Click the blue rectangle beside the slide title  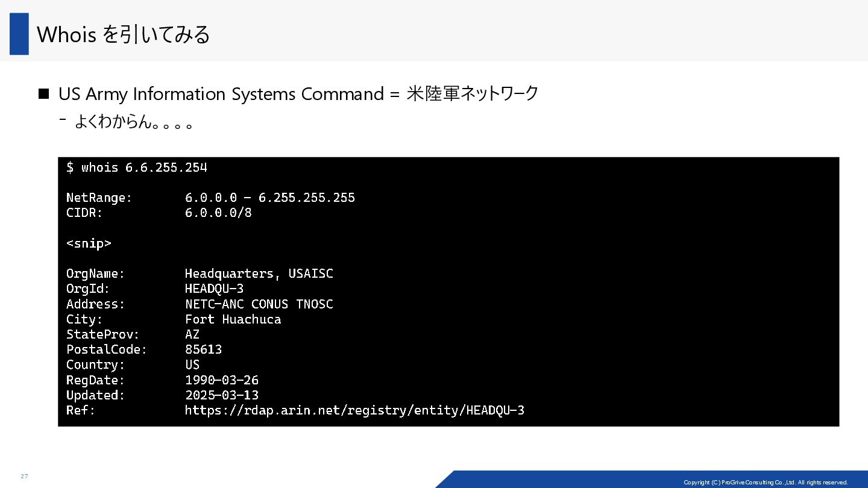pos(19,34)
